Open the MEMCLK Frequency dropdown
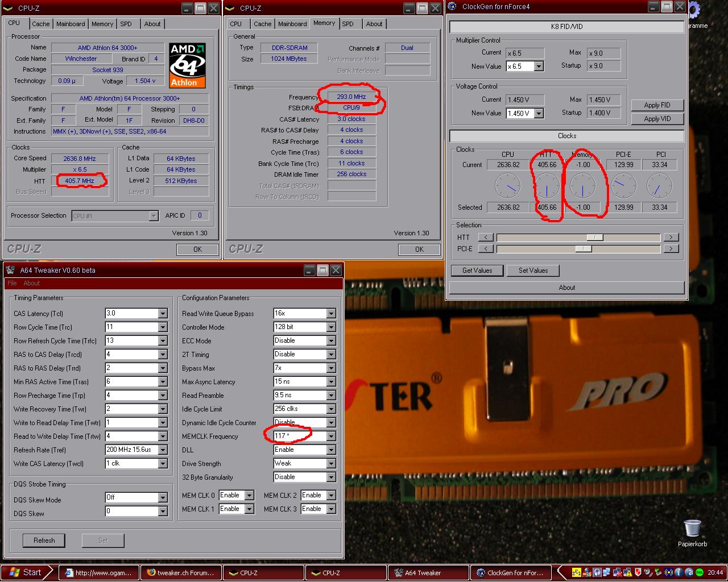Viewport: 728px width, 582px height. tap(331, 436)
